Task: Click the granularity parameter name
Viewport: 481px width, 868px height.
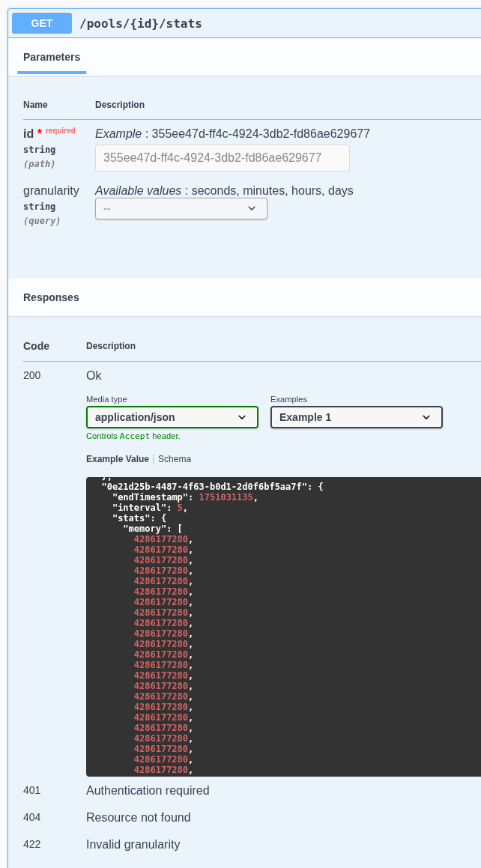Action: point(51,190)
